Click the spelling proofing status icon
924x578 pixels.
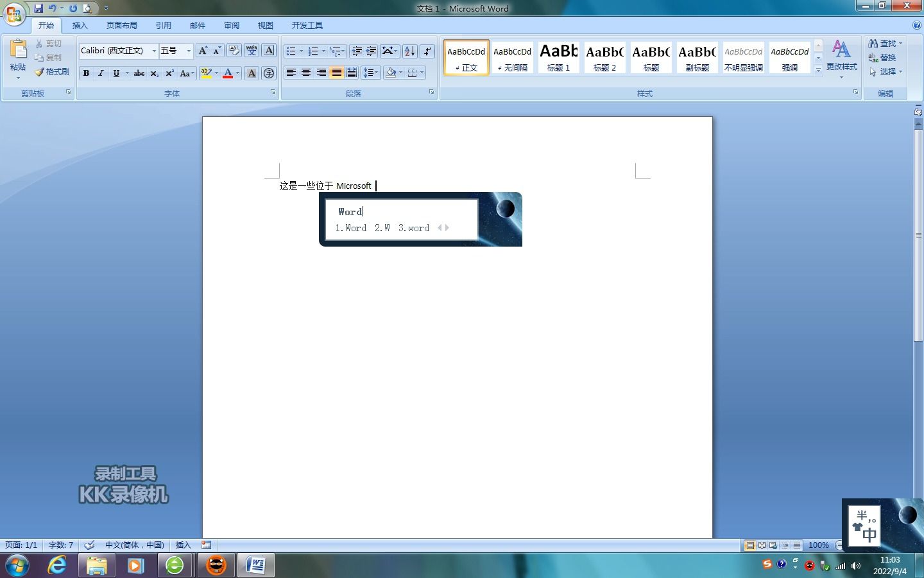click(x=89, y=545)
